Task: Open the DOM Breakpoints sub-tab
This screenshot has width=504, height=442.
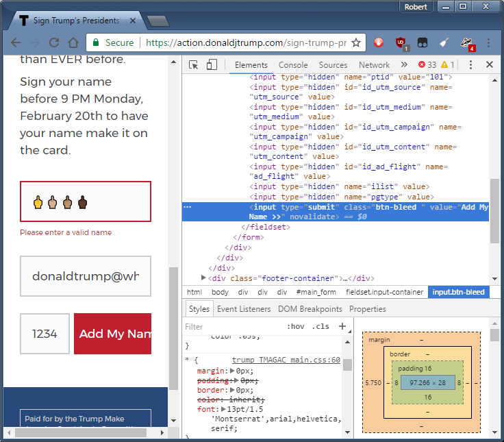Action: coord(310,309)
